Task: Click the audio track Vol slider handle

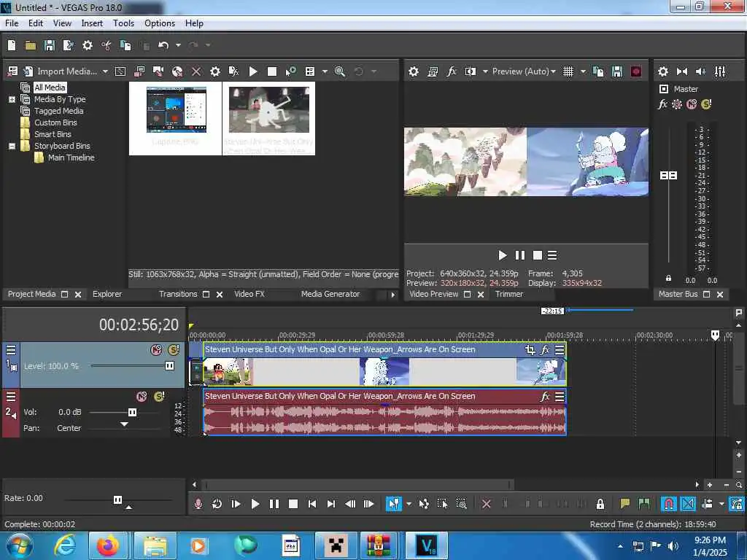Action: click(x=133, y=413)
